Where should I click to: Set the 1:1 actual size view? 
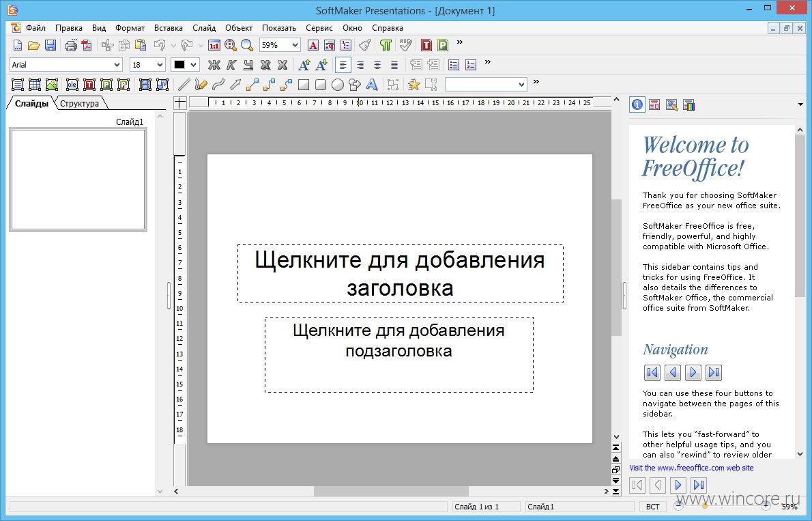pyautogui.click(x=214, y=46)
